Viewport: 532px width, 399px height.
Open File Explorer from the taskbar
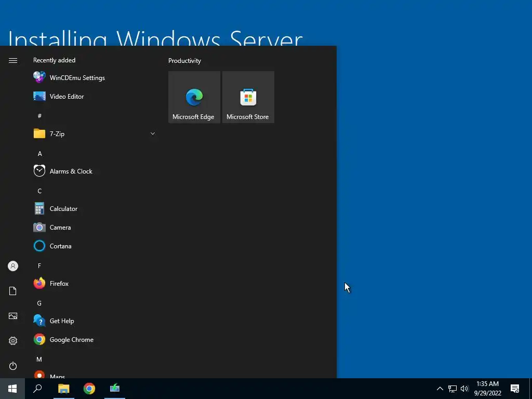pos(64,389)
